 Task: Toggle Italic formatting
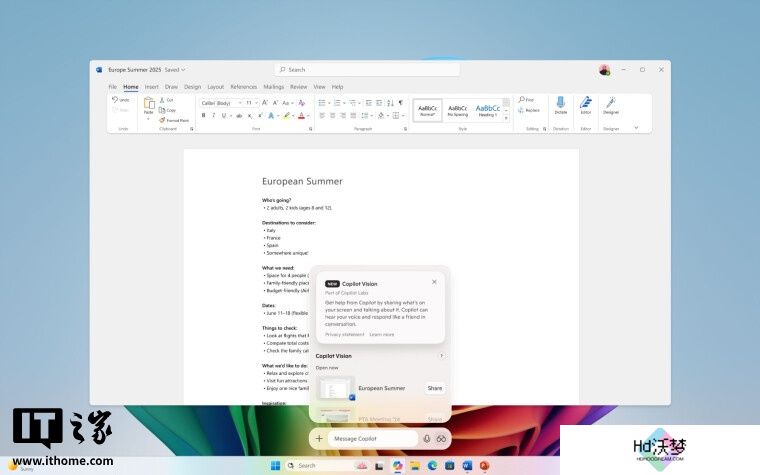pos(214,116)
